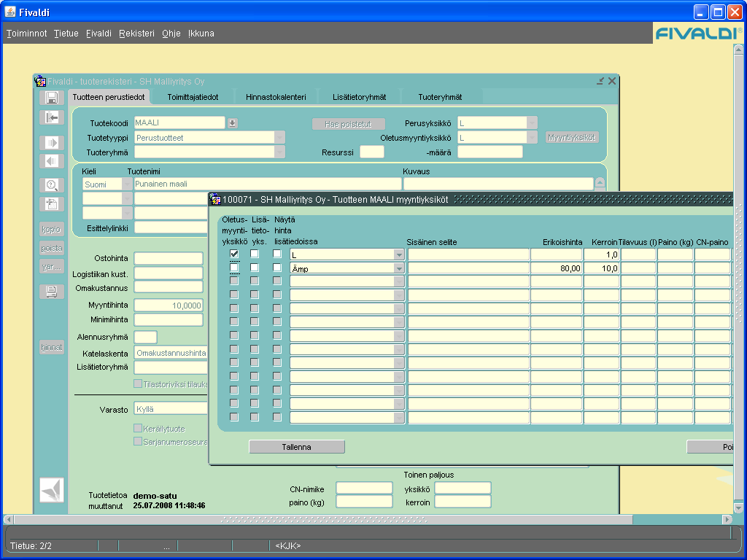Click the Tallenna button
This screenshot has width=747, height=560.
[x=297, y=447]
